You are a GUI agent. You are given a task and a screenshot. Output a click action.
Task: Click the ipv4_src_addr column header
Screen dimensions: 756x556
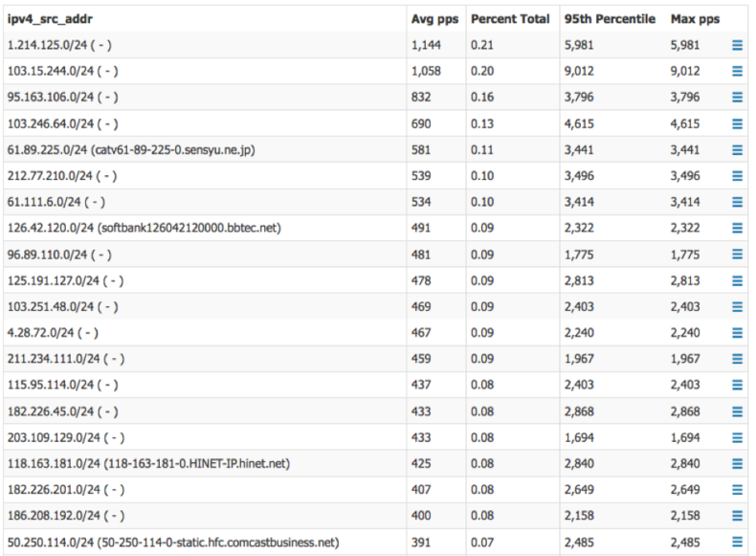(x=50, y=19)
